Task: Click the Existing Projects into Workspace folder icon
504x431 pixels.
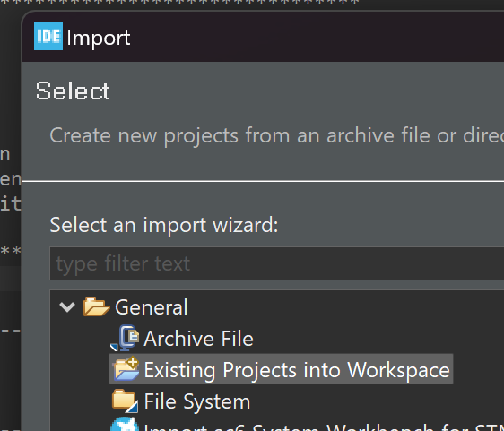Action: click(126, 368)
